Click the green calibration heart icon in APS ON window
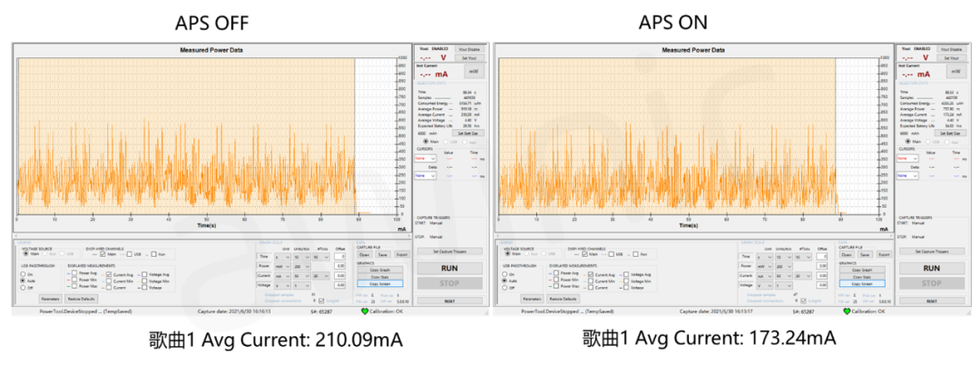The width and height of the screenshot is (980, 366). (x=847, y=311)
